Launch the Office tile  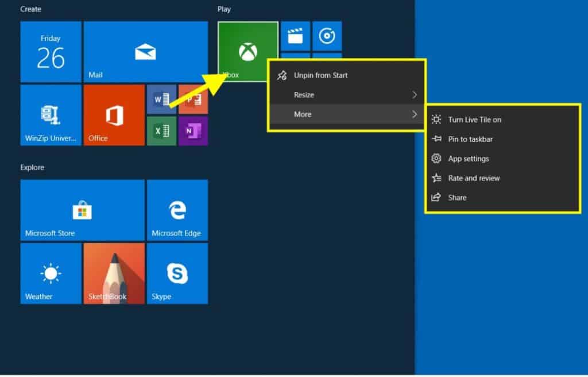[114, 115]
